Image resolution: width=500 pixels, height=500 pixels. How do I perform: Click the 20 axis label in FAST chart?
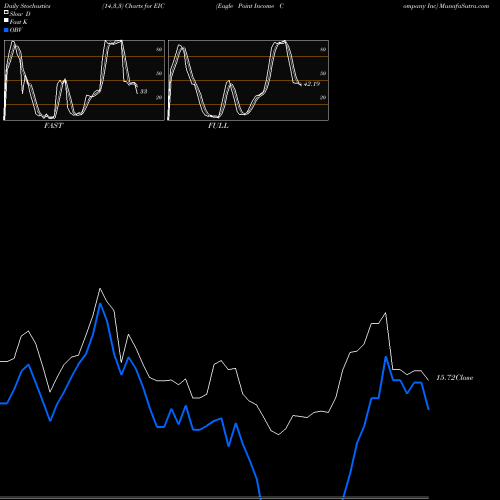pyautogui.click(x=159, y=97)
